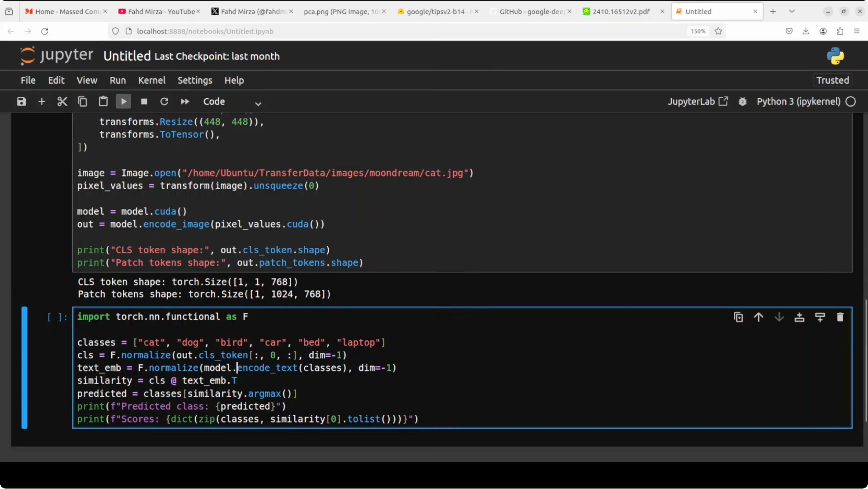Delete the active cell with the trash icon

pos(840,317)
